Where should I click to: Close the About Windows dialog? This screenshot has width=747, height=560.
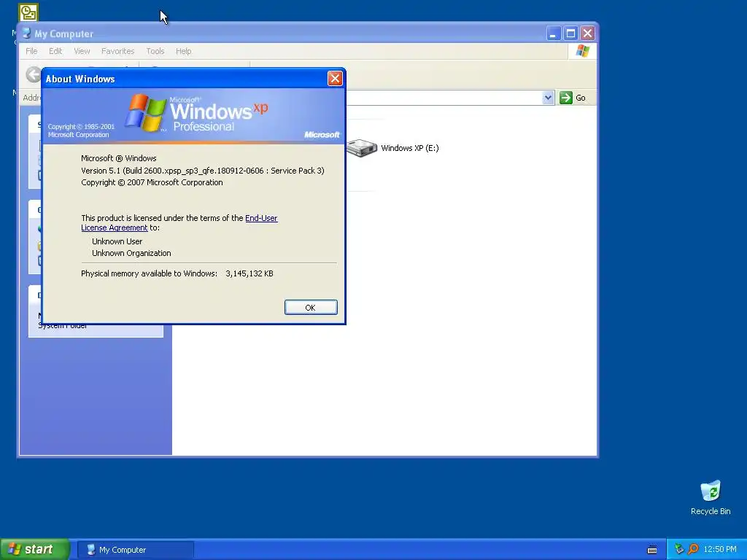(x=335, y=79)
